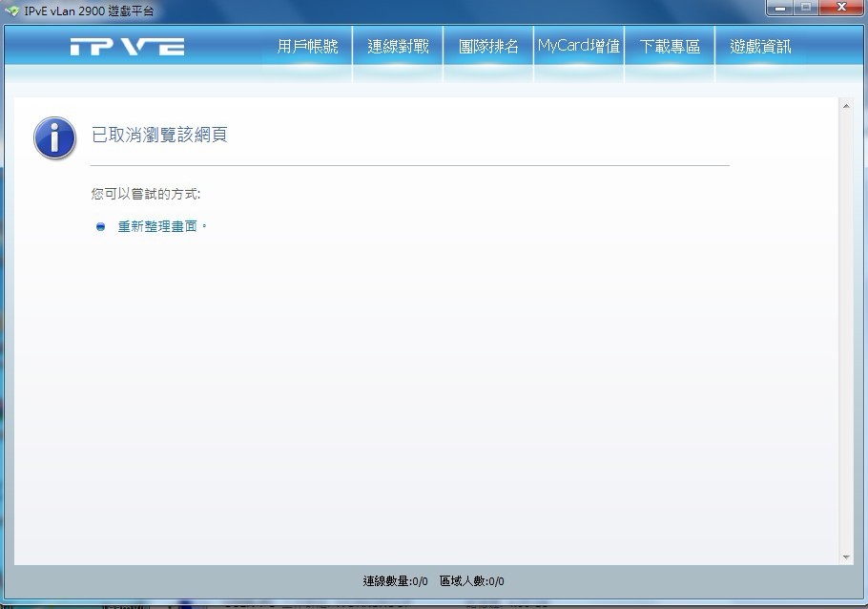Click the app icon in title bar

pyautogui.click(x=11, y=10)
